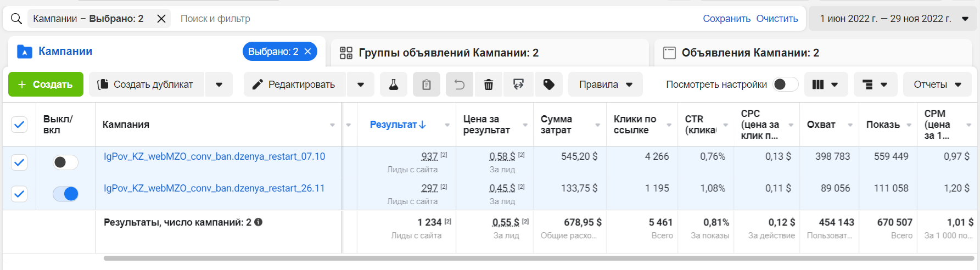
Task: Click the 0,45 $ cost per lead value
Action: (502, 188)
